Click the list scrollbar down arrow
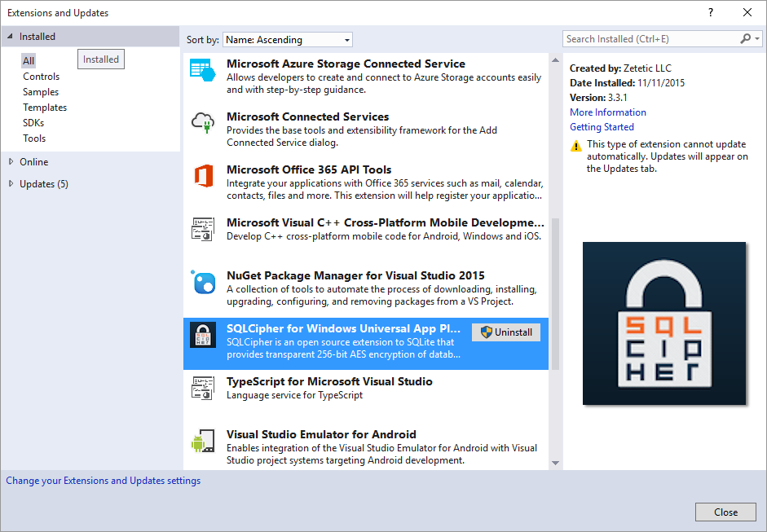This screenshot has width=767, height=532. [x=555, y=463]
